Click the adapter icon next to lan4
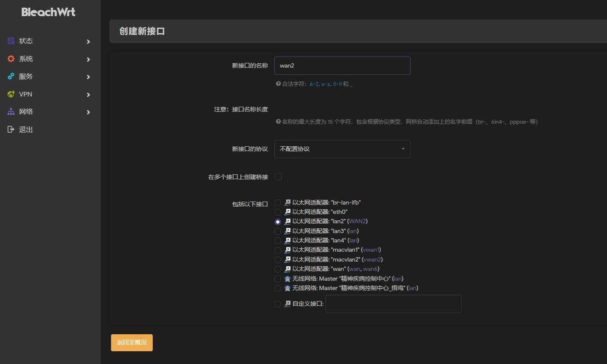Viewport: 607px width, 364px height. [x=288, y=240]
